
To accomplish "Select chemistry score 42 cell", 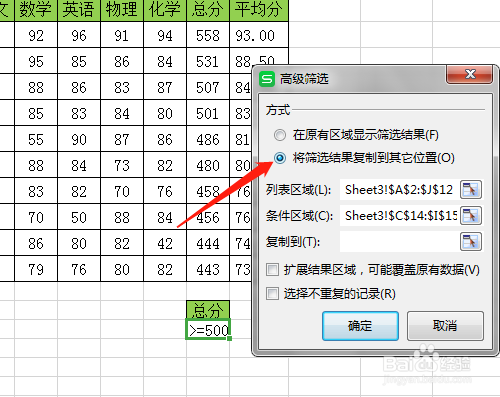I will tap(165, 243).
